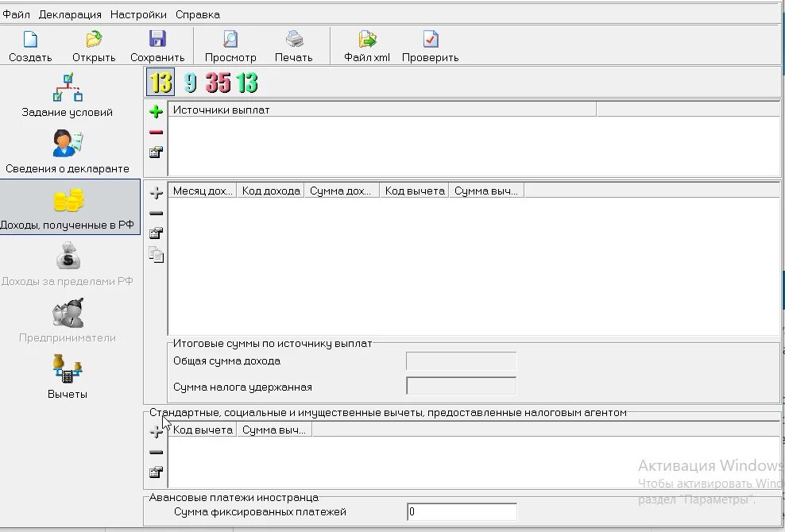Click the Сумма выч... header in income table

click(486, 191)
